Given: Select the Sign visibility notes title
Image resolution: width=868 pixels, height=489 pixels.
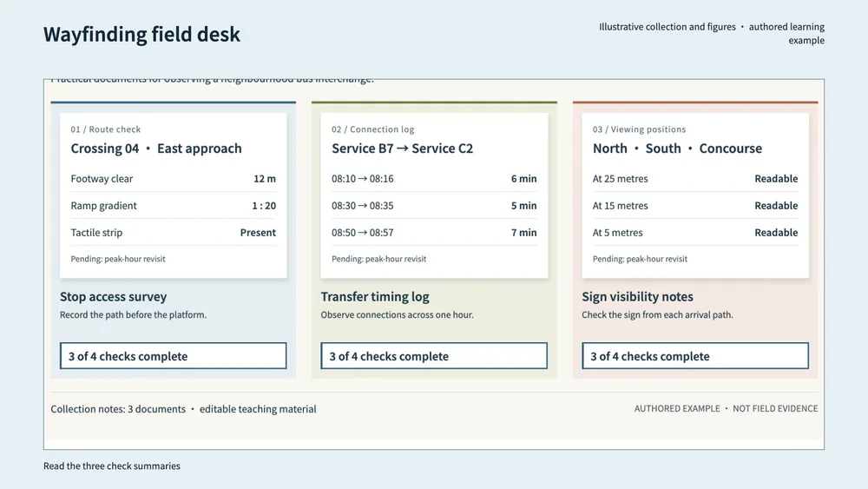Looking at the screenshot, I should (x=637, y=296).
